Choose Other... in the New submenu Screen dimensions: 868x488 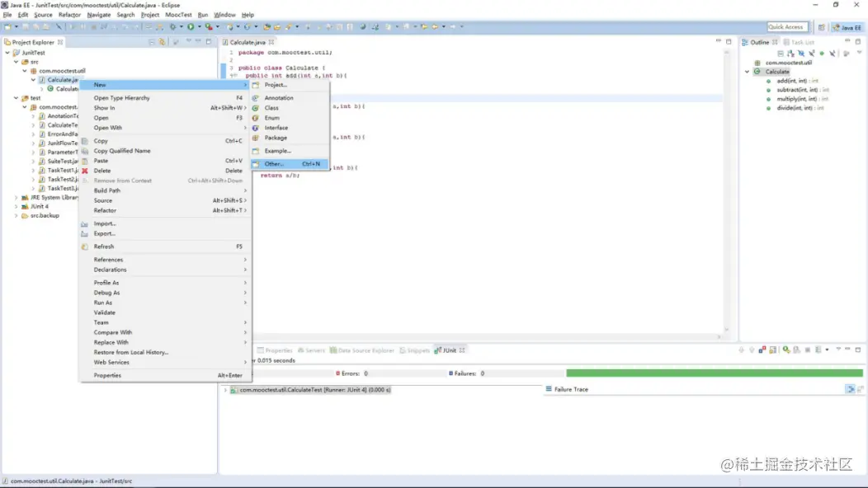coord(290,164)
